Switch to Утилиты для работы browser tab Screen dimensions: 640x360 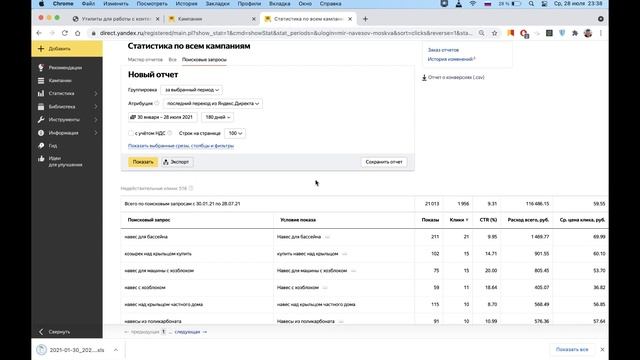point(116,19)
